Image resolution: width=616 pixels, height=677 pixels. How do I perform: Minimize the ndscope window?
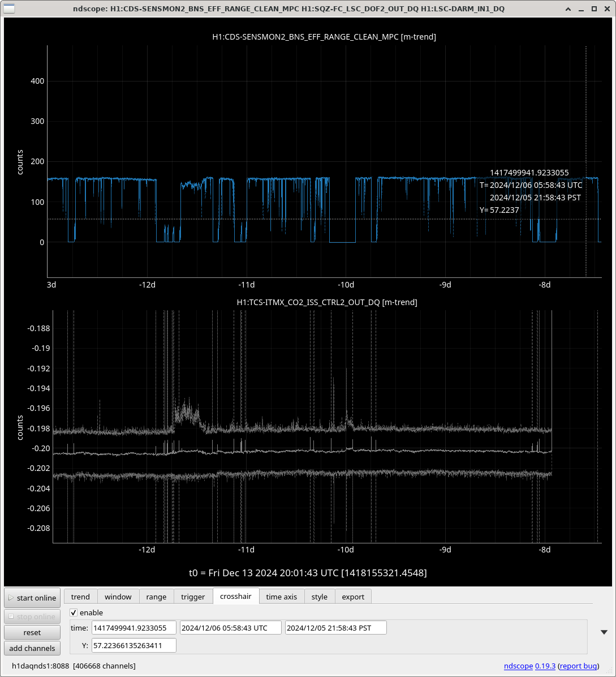[581, 8]
